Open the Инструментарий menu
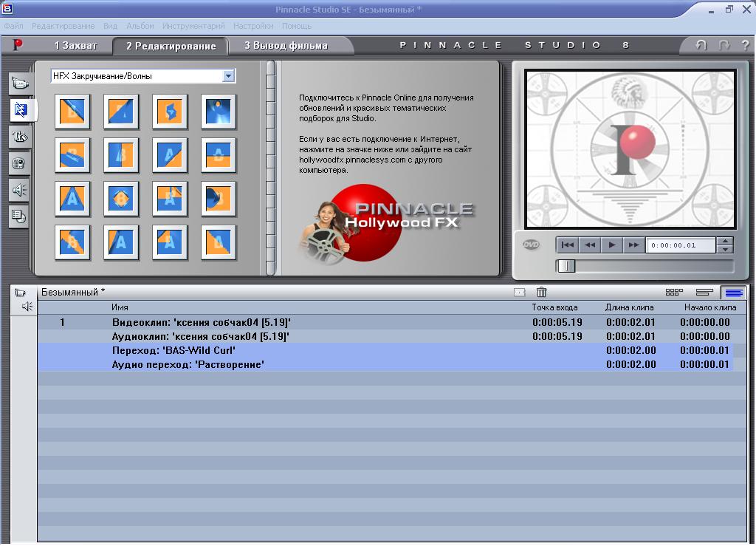This screenshot has height=546, width=756. 193,26
